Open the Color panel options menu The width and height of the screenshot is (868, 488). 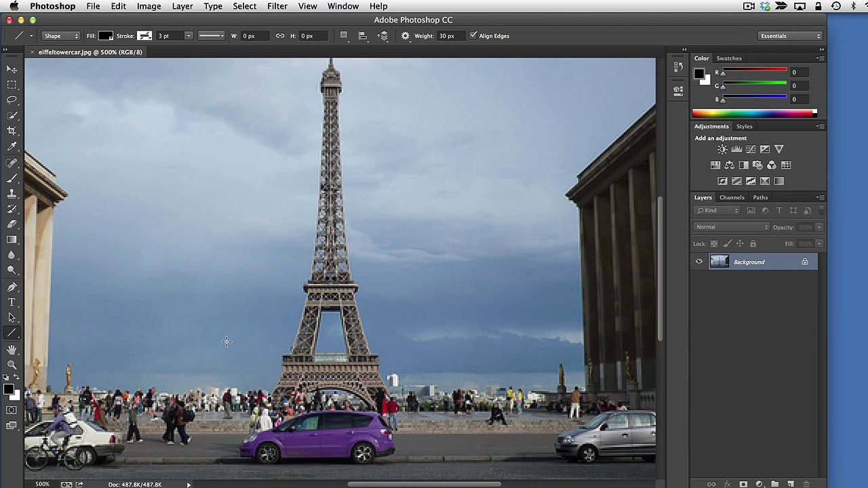pos(820,58)
